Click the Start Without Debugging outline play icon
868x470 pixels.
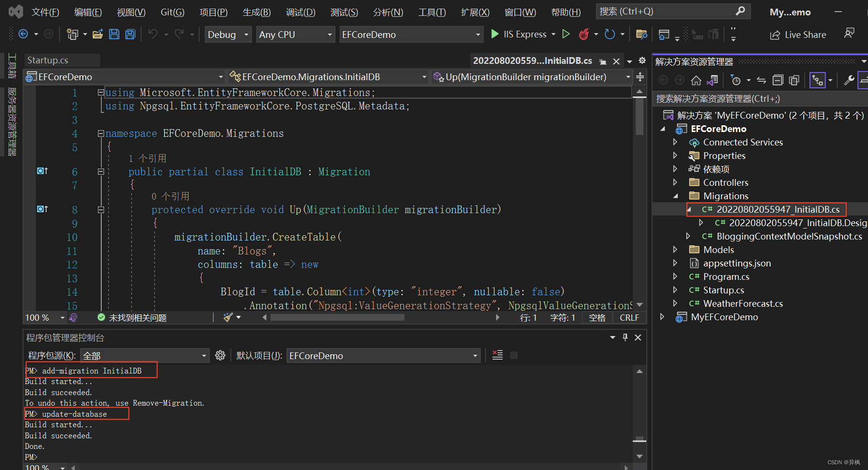(566, 34)
